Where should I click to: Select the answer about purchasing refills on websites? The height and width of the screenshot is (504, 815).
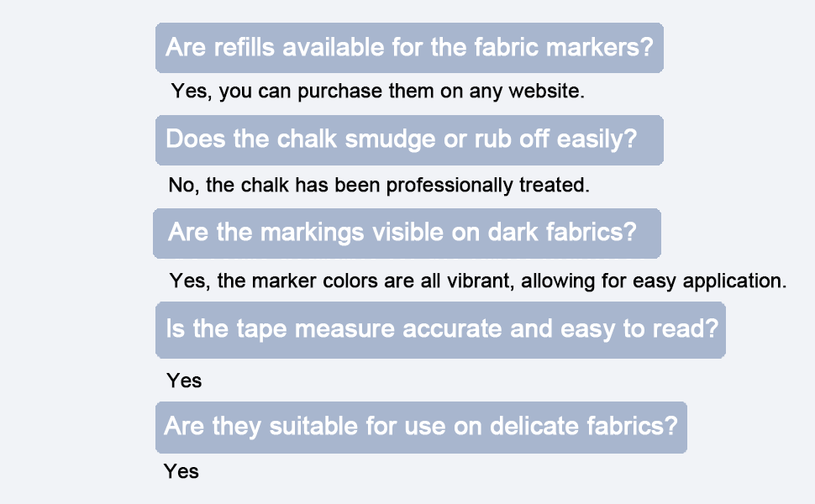tap(378, 91)
